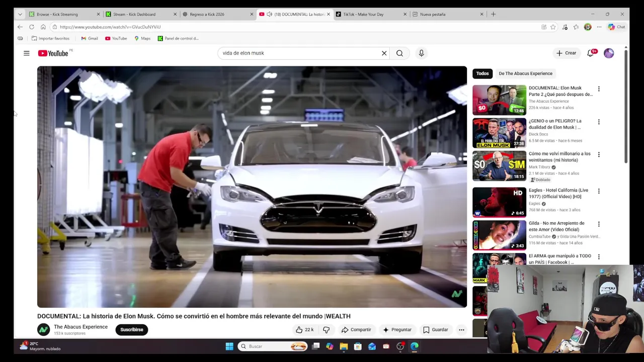Open Panel de control bookmark
Viewport: 644px width, 362px height.
[178, 38]
